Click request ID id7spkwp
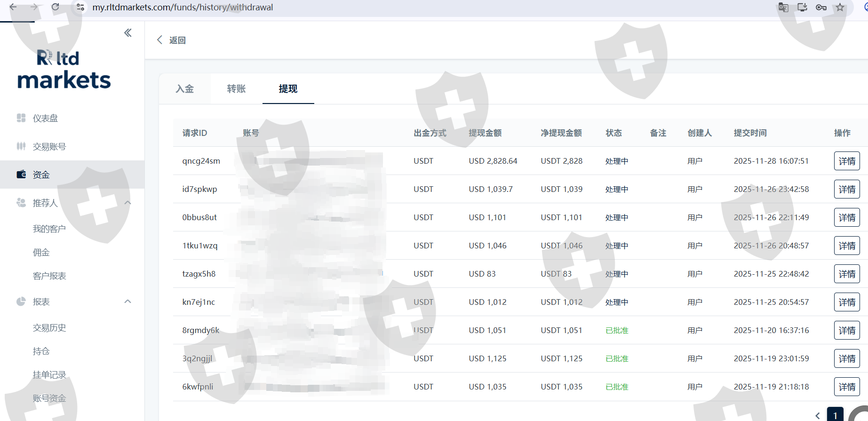Screen dimensions: 868x421 click(x=199, y=189)
